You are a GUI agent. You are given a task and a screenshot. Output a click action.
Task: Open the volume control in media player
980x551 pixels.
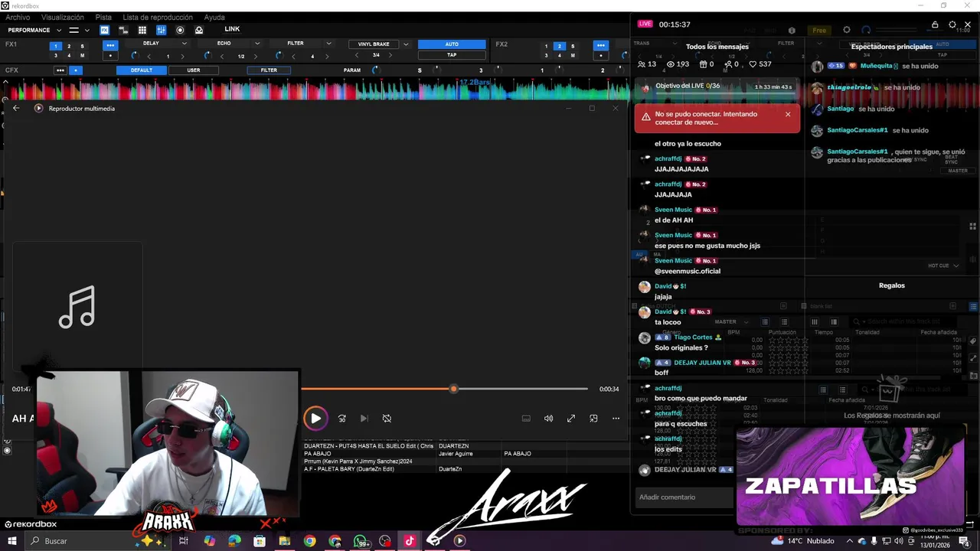pyautogui.click(x=548, y=419)
